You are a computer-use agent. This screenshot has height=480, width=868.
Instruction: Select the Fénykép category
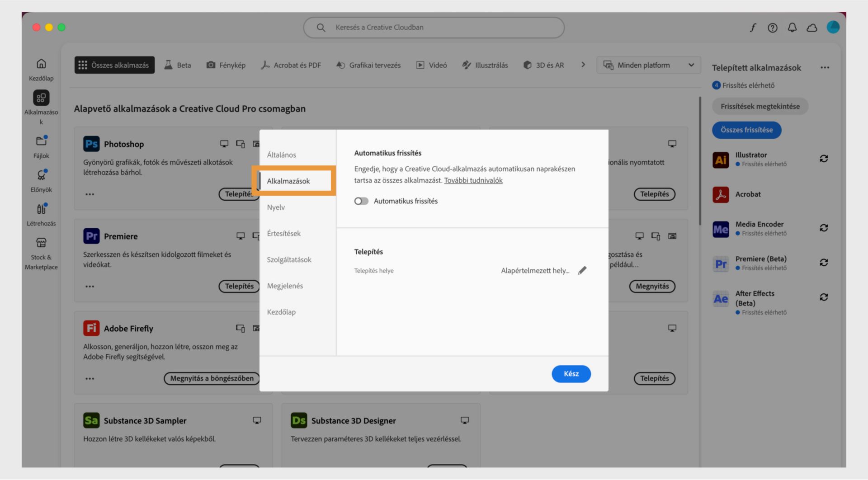pyautogui.click(x=226, y=65)
